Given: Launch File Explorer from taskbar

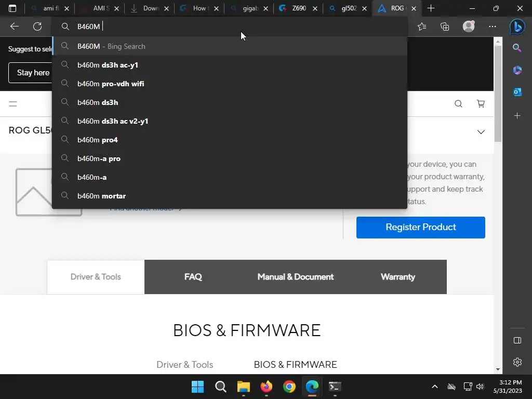Looking at the screenshot, I should click(x=243, y=387).
